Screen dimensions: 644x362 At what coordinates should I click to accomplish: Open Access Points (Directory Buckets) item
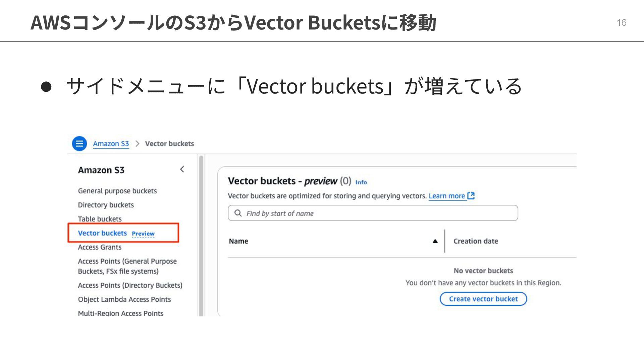click(x=130, y=285)
